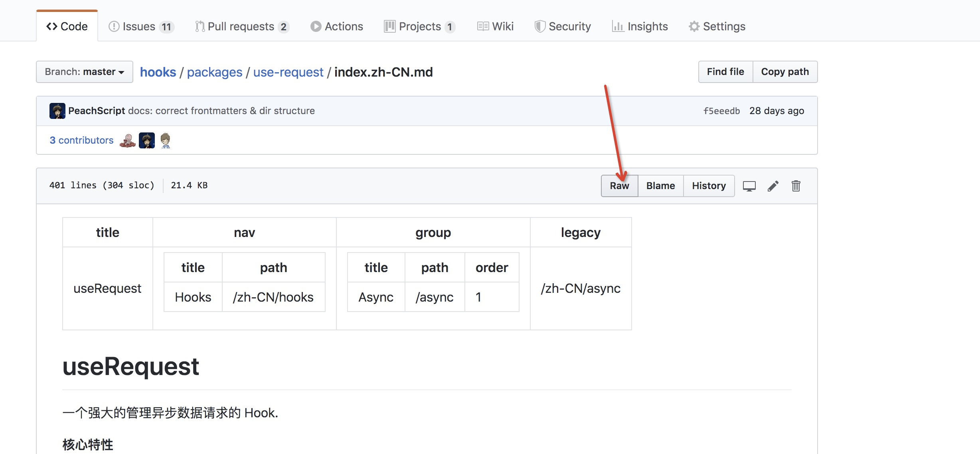
Task: Go to the Actions tab
Action: (337, 26)
